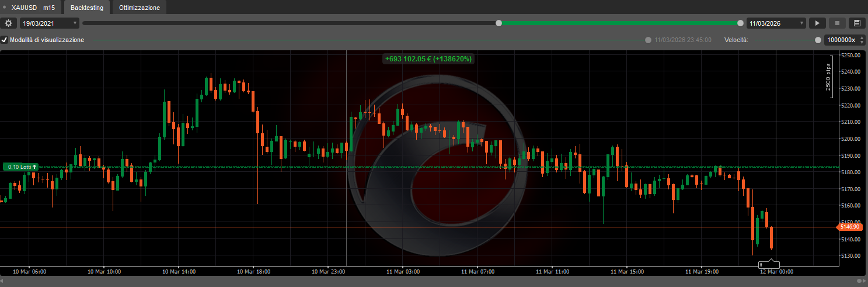Click the 10 Mar 14:00 time axis label
Viewport: 868px width, 287px height.
179,272
